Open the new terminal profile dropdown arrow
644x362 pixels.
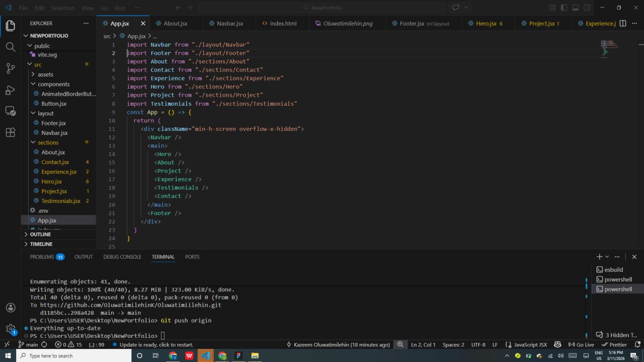(607, 257)
